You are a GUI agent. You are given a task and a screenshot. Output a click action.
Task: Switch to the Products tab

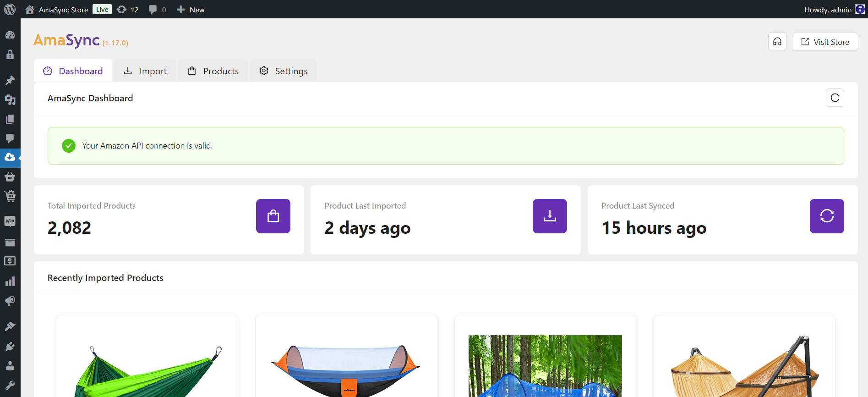(x=213, y=71)
